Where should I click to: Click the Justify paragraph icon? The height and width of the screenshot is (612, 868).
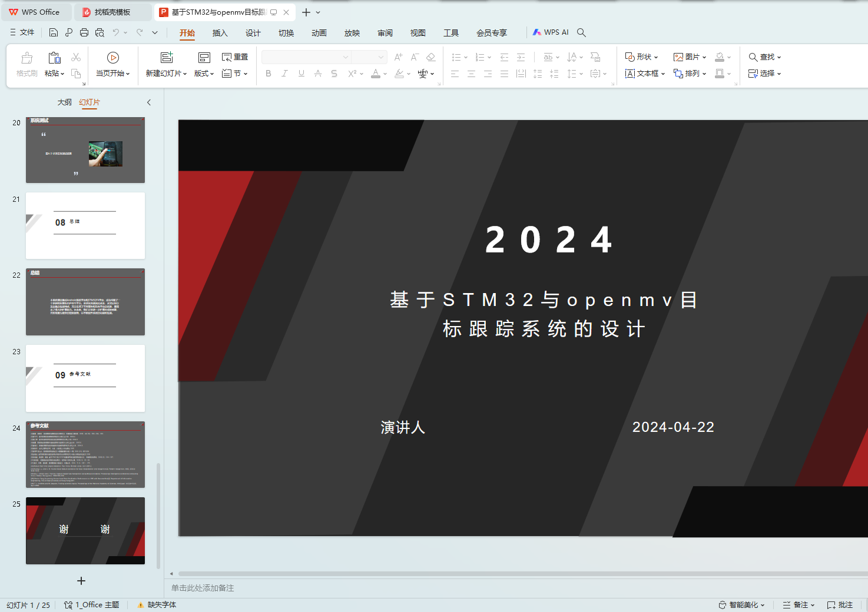tap(504, 74)
